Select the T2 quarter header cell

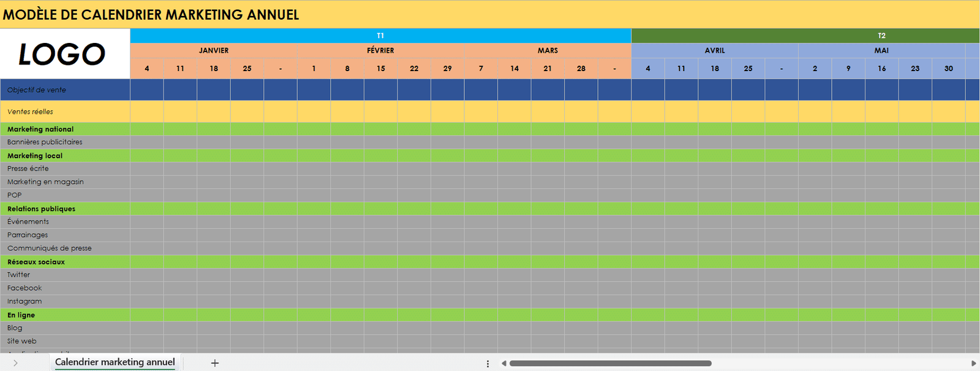tap(881, 36)
